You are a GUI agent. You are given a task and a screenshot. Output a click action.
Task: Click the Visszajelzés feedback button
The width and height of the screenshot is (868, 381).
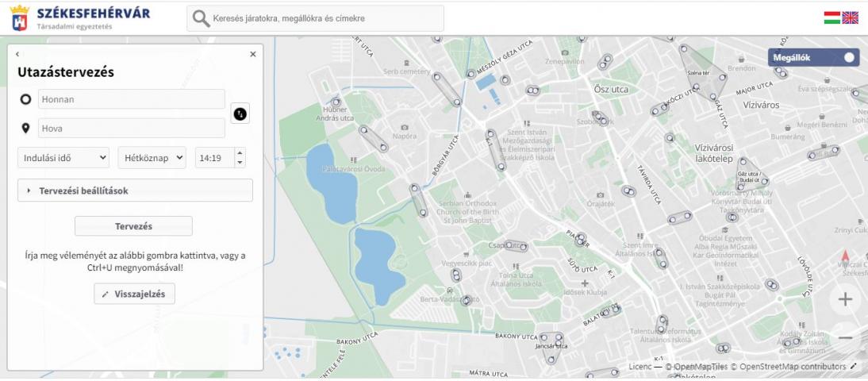coord(134,294)
